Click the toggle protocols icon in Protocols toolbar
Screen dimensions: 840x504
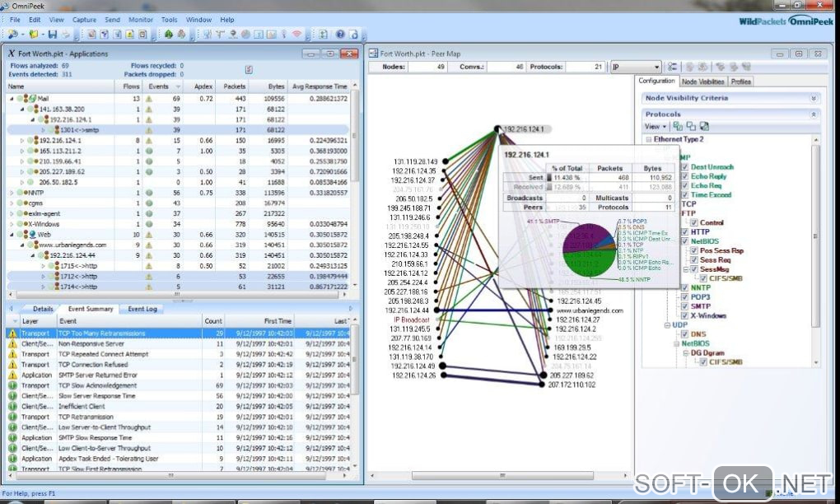[x=704, y=126]
